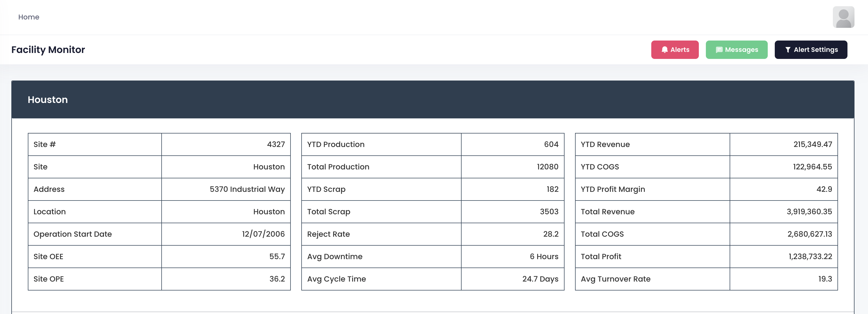Click the funnel icon on Alert Settings
The width and height of the screenshot is (868, 314).
(788, 50)
